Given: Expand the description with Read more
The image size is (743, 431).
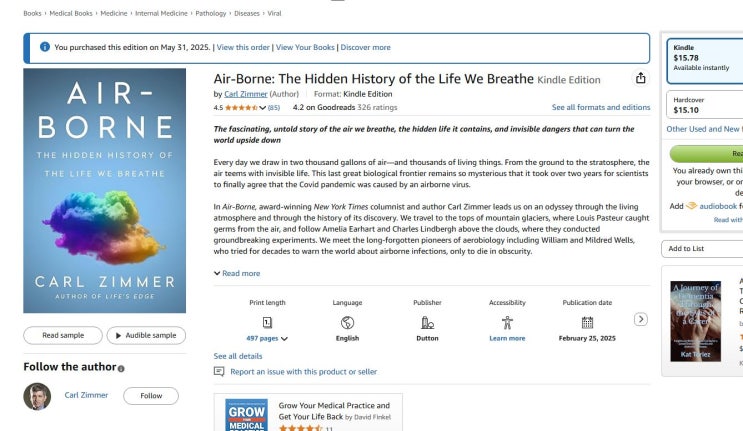Looking at the screenshot, I should click(x=237, y=273).
